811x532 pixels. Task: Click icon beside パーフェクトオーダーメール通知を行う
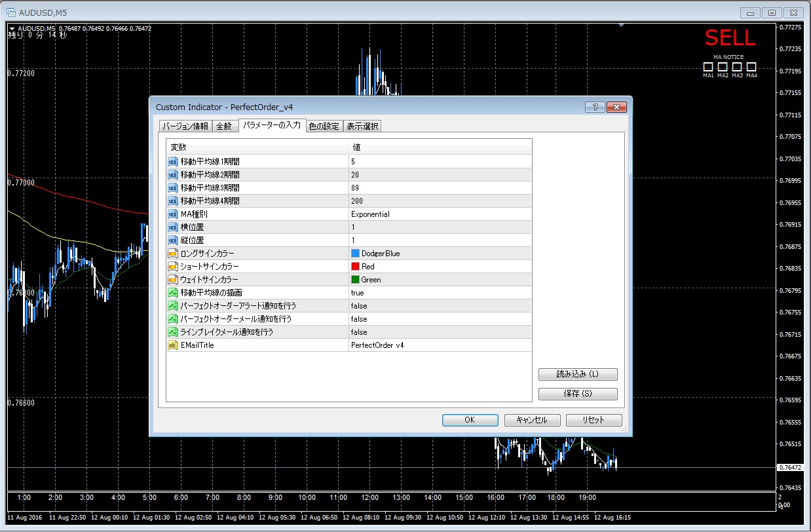pyautogui.click(x=173, y=318)
